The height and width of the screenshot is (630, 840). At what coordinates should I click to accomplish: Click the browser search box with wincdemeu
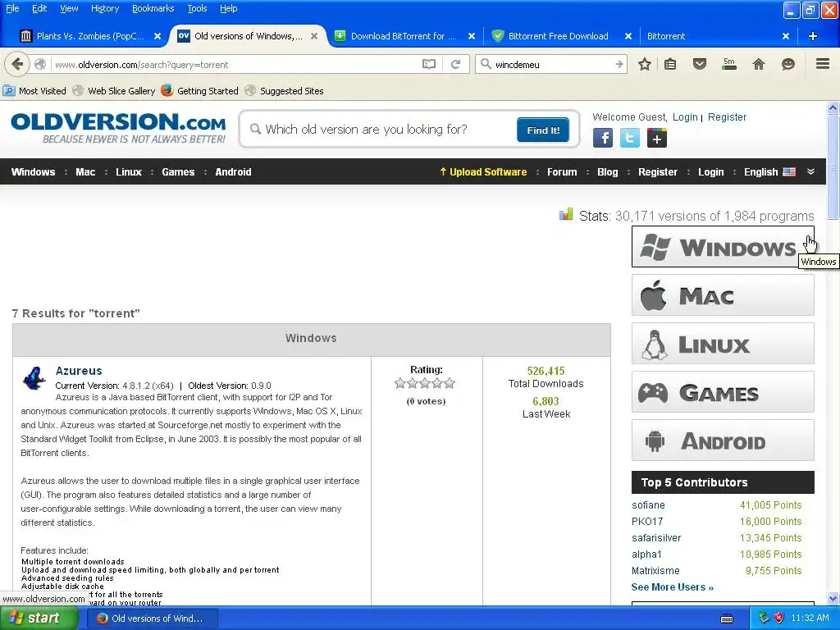pyautogui.click(x=552, y=64)
